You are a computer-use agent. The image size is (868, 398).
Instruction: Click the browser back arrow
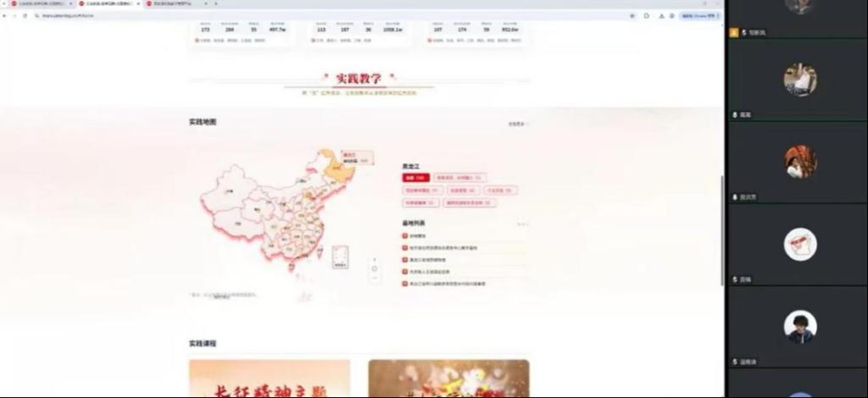tap(5, 15)
